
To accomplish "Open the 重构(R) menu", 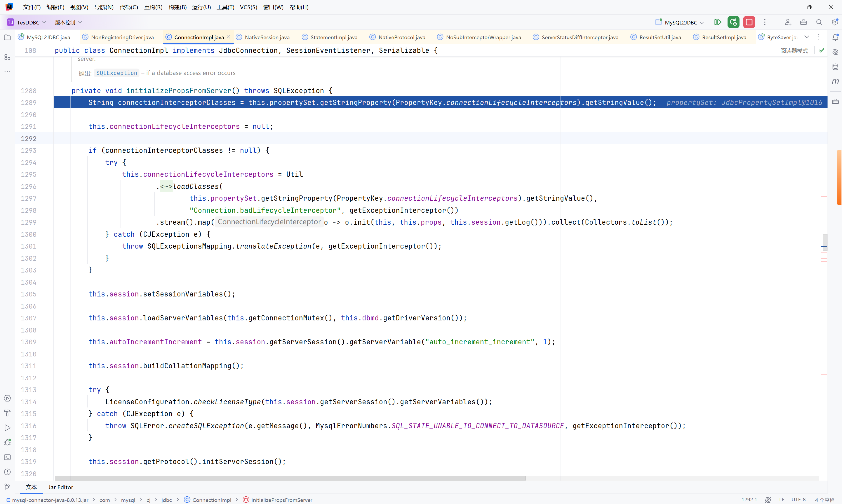I will point(153,7).
